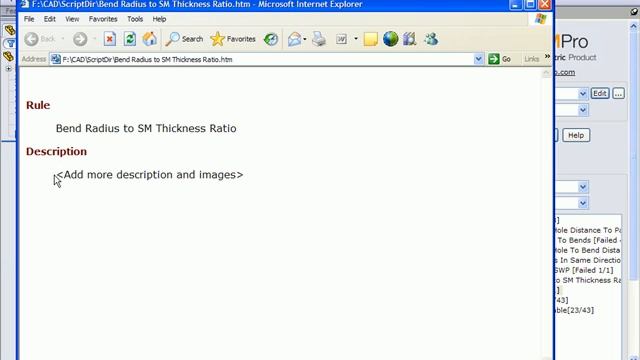Click the page icon in the address bar
This screenshot has width=640, height=360.
point(56,59)
